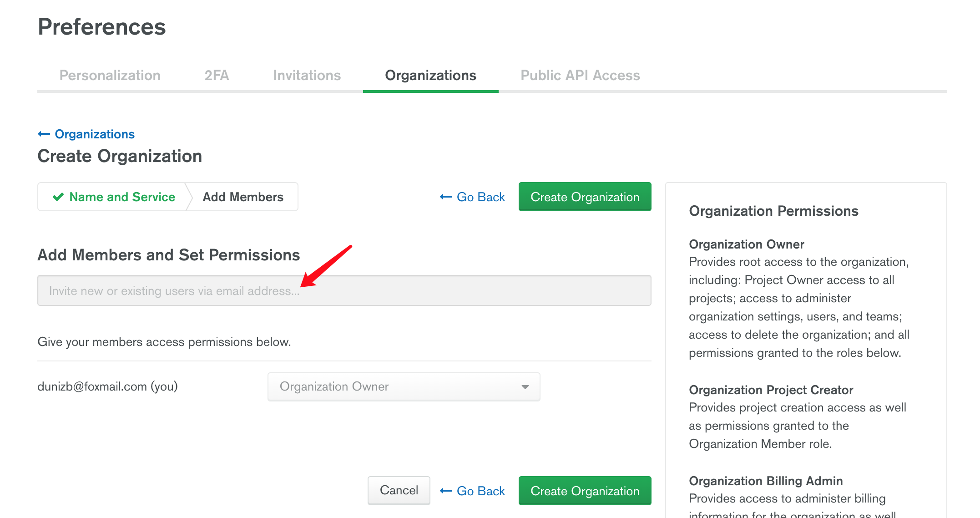The height and width of the screenshot is (518, 980).
Task: Open the Public API Access tab
Action: coord(580,75)
